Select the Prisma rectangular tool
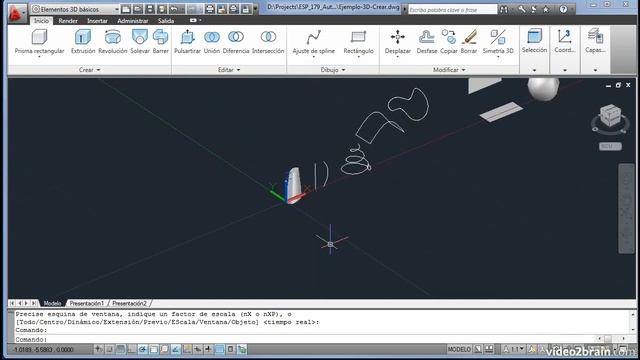The height and width of the screenshot is (360, 640). (x=39, y=42)
